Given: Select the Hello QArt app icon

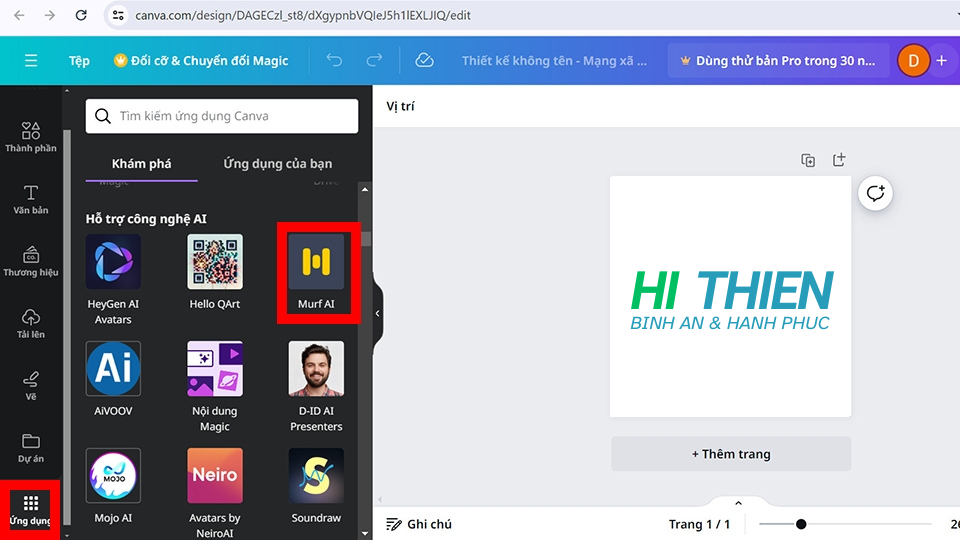Looking at the screenshot, I should click(215, 262).
